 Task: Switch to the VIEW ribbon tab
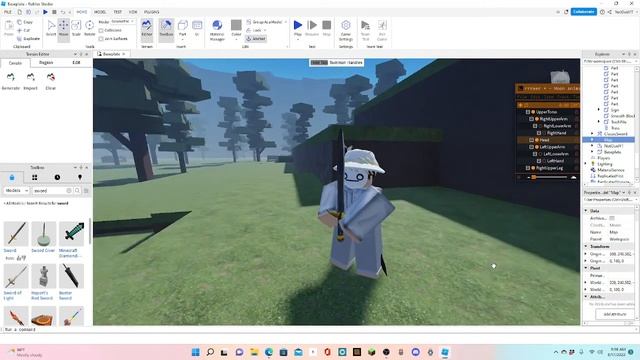point(133,12)
